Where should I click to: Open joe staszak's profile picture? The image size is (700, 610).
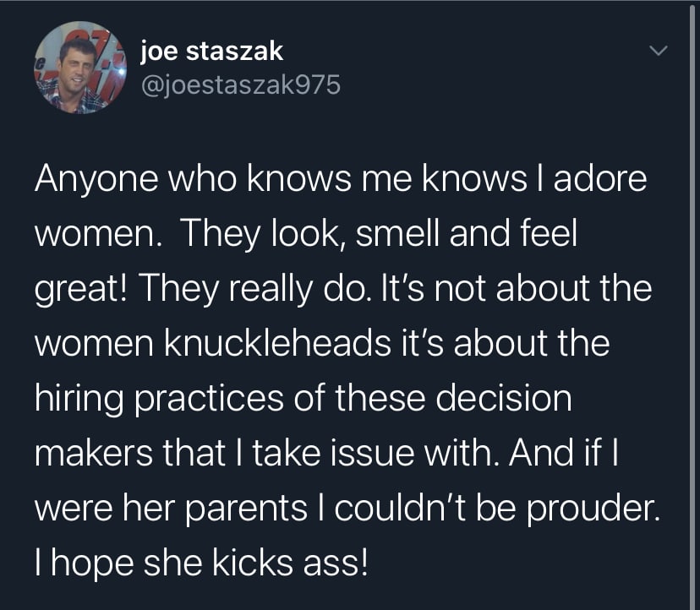(76, 68)
